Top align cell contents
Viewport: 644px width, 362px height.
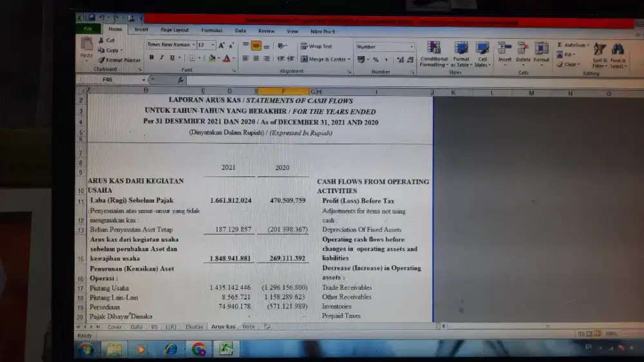coord(245,45)
